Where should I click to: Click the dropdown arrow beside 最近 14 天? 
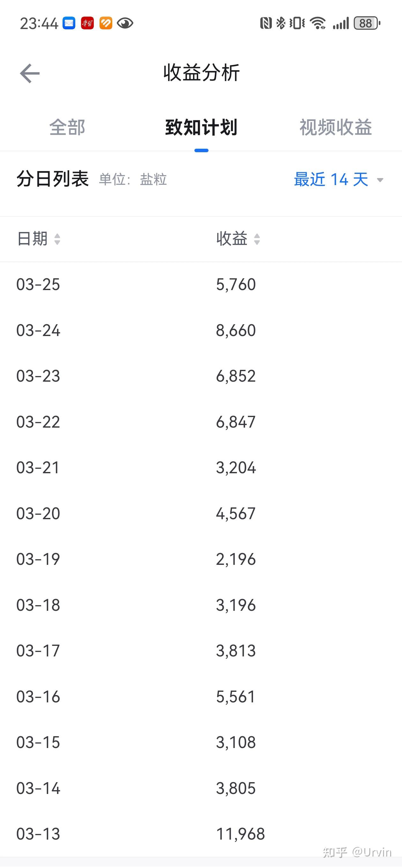(380, 180)
